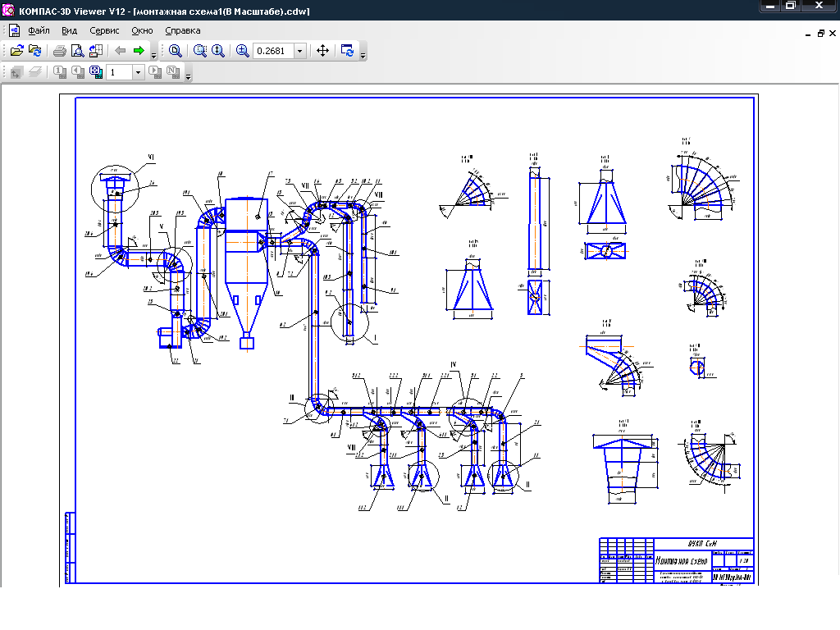Click the reopen folder icon with blue refresh arrows
840x630 pixels.
(34, 51)
